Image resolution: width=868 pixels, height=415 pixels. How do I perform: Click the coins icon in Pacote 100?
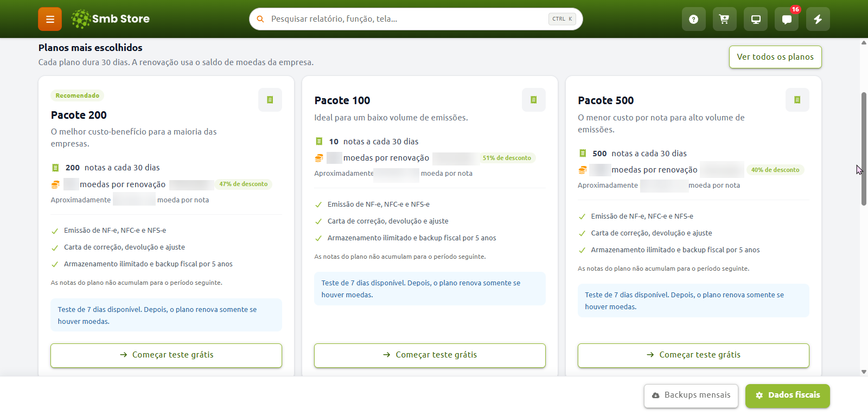(x=319, y=158)
